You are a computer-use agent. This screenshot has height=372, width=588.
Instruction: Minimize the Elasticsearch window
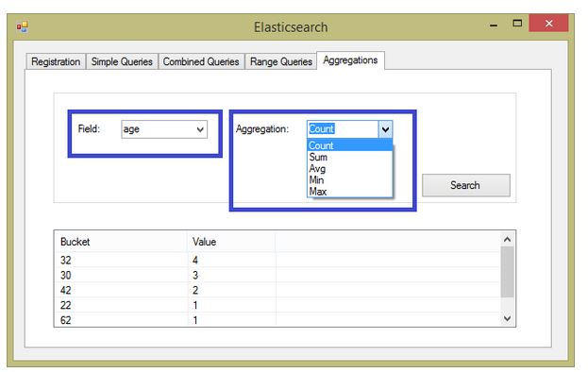(494, 25)
